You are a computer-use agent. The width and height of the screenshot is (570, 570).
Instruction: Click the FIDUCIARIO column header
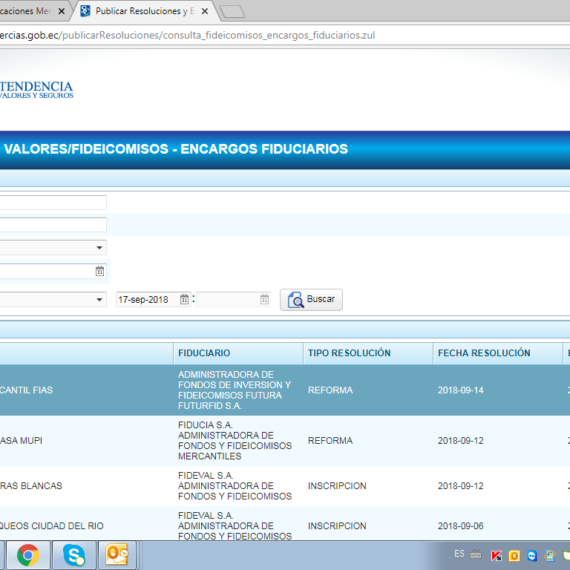204,353
